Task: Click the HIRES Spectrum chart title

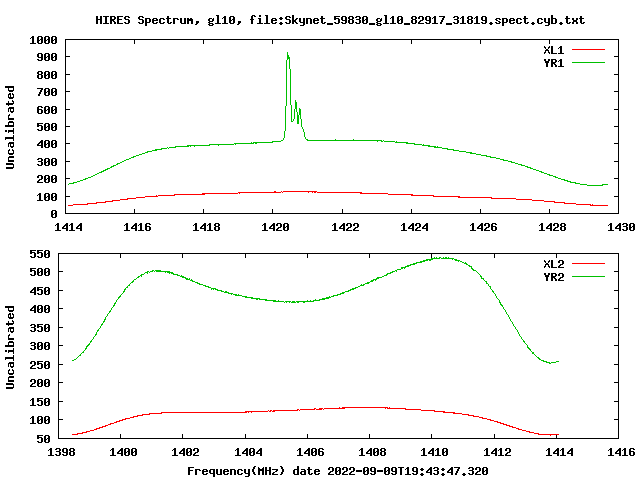Action: pyautogui.click(x=340, y=20)
